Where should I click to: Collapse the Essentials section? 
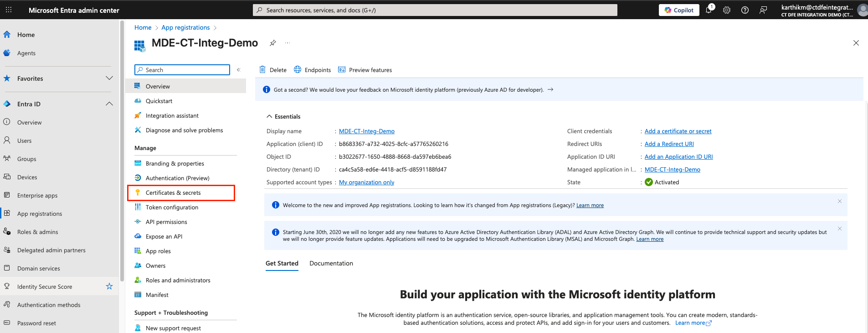(x=269, y=117)
